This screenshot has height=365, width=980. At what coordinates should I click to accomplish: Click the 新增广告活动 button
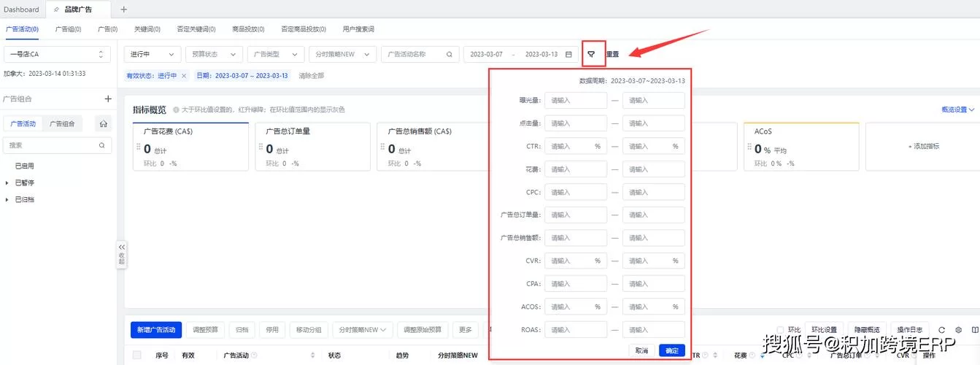[156, 330]
